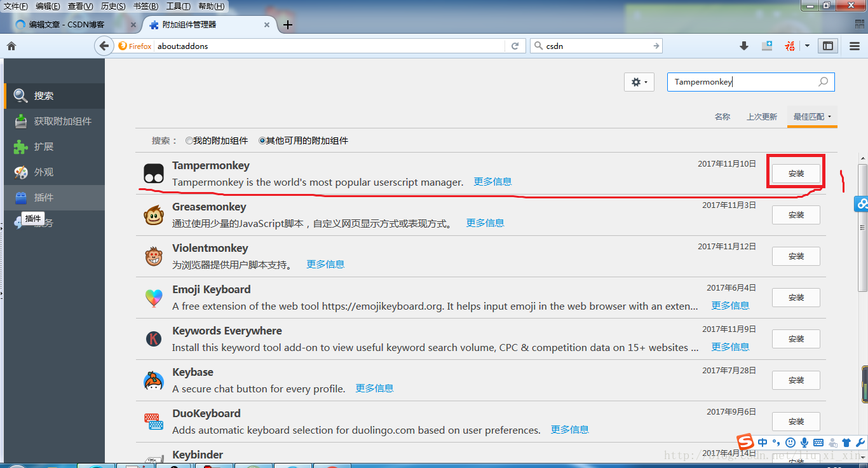The width and height of the screenshot is (868, 468).
Task: Click the Violentmonkey icon
Action: point(153,256)
